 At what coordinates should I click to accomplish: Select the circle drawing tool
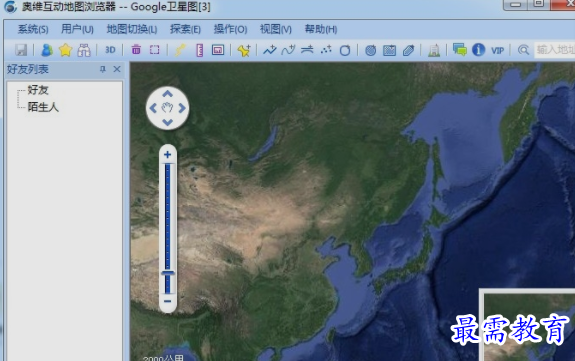(345, 50)
